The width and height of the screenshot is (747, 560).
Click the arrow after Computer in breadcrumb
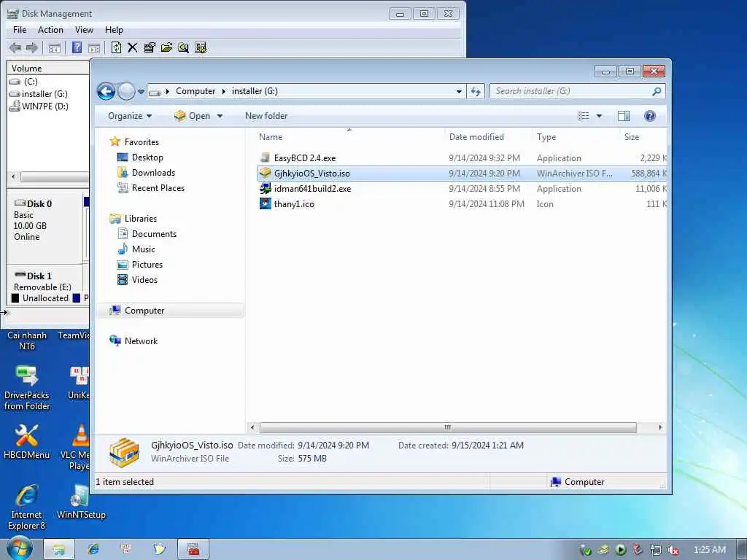pyautogui.click(x=223, y=91)
